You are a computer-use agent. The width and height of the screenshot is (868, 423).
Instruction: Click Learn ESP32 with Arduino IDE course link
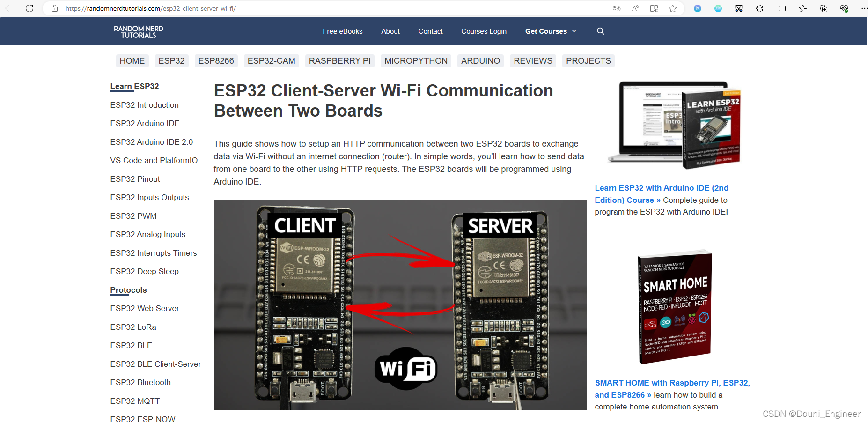pos(662,194)
